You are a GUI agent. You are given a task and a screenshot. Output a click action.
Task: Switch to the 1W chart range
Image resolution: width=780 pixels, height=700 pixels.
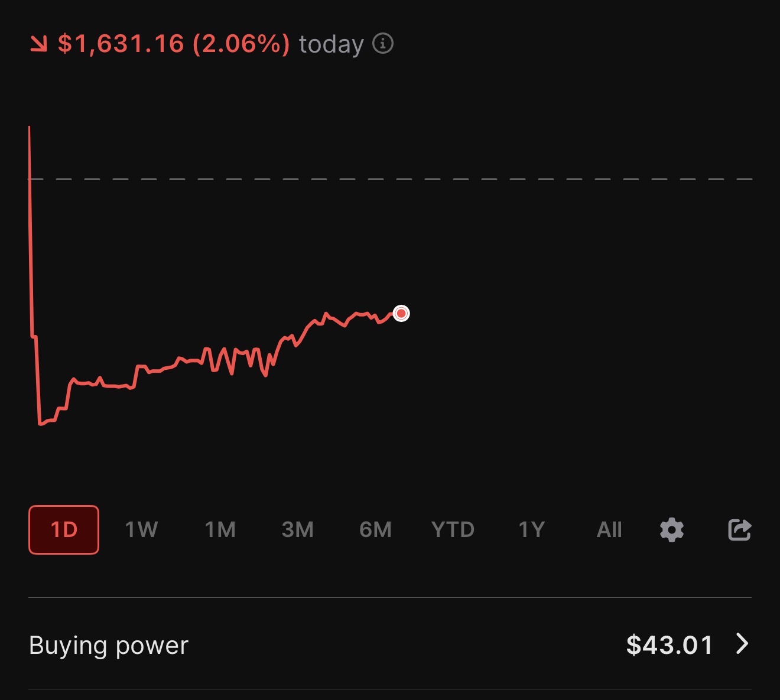(142, 530)
